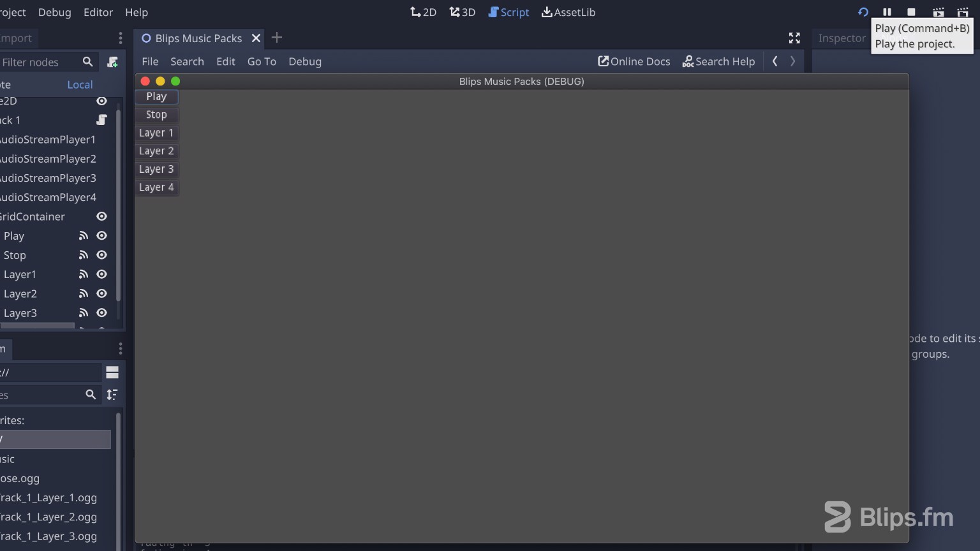
Task: Open FileSystem dock options menu
Action: click(x=120, y=348)
